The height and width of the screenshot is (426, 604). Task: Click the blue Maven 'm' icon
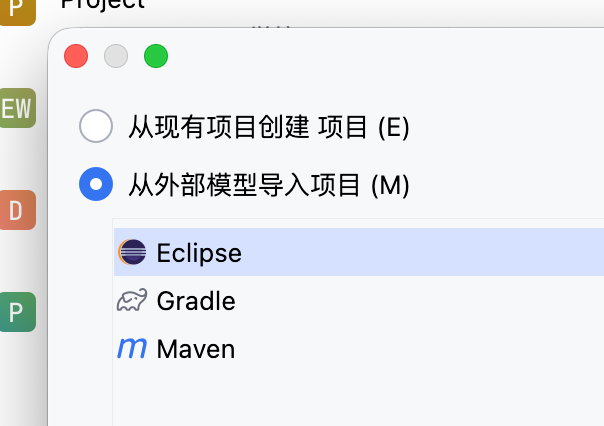(132, 349)
